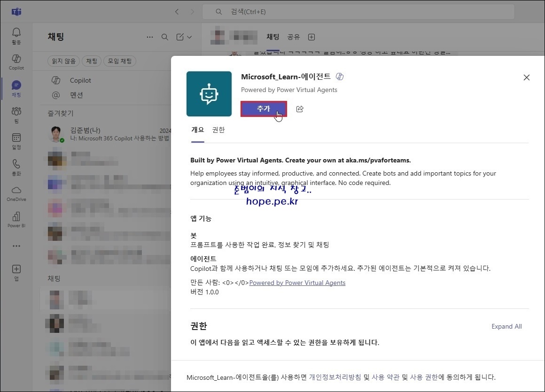The width and height of the screenshot is (545, 392).
Task: Open the Activity bell in sidebar
Action: click(x=16, y=36)
